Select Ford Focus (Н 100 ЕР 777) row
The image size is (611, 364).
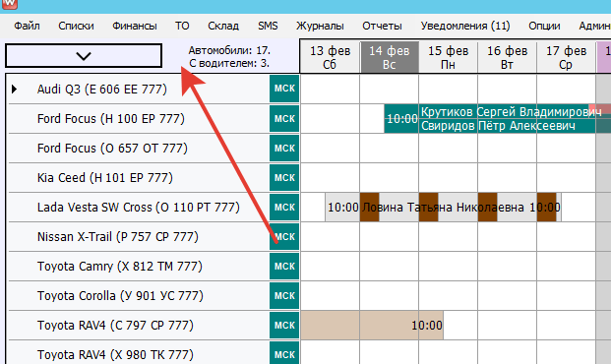coord(139,119)
